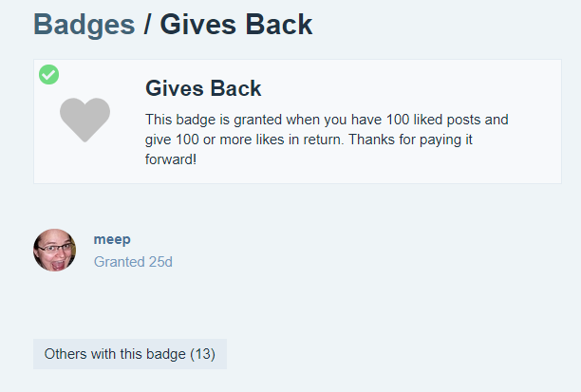This screenshot has height=392, width=581.
Task: Open meep's profile avatar picture
Action: 54,250
